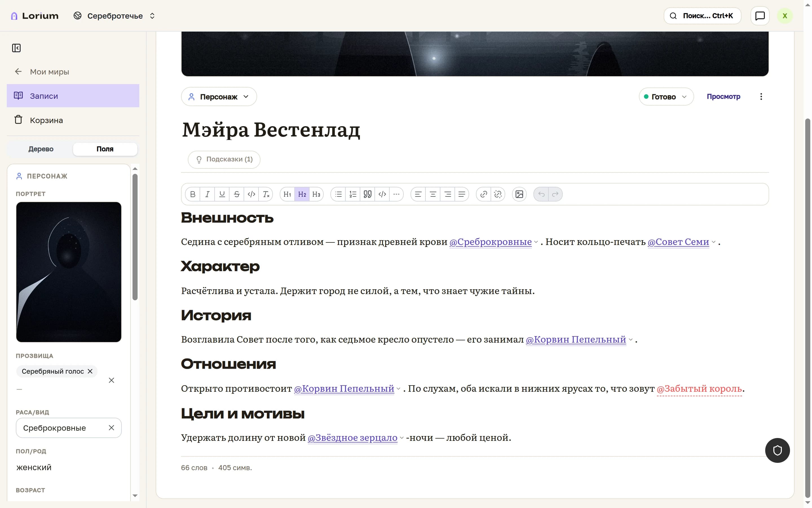
Task: Align text center
Action: click(x=433, y=194)
